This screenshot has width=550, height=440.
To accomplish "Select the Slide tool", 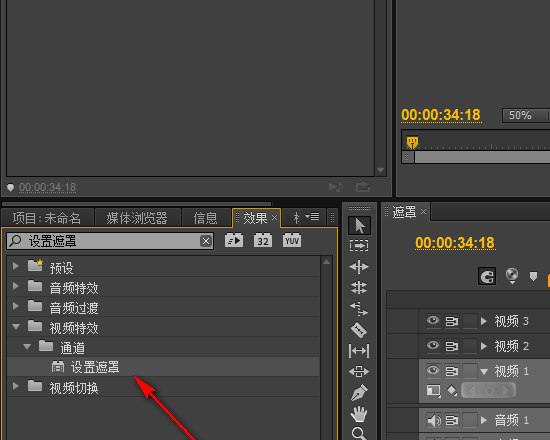I will click(x=359, y=371).
